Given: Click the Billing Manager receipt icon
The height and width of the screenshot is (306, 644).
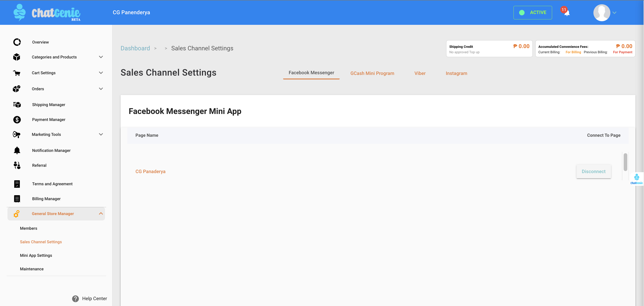Looking at the screenshot, I should coord(17,199).
